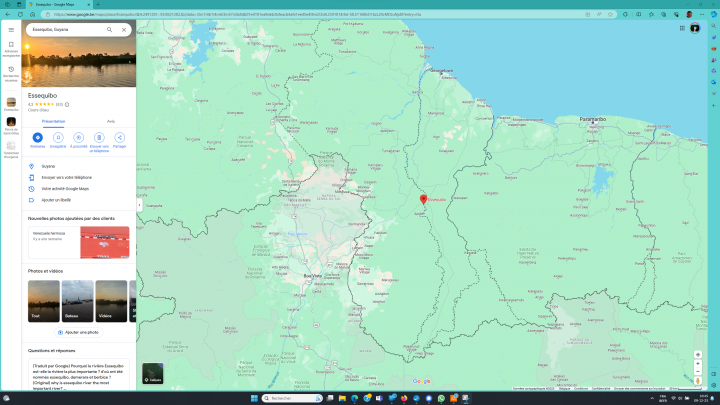Open the Google account avatar
Screen dimensions: 720x405
[695, 28]
